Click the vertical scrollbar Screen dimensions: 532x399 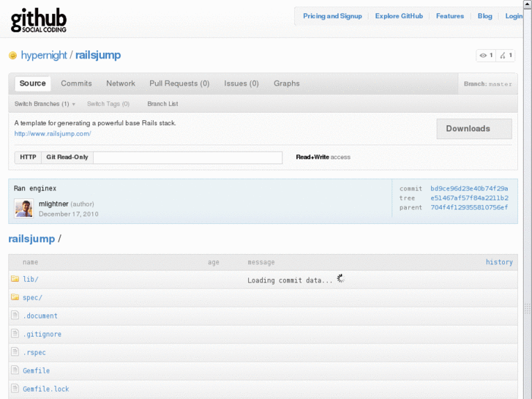[x=528, y=204]
